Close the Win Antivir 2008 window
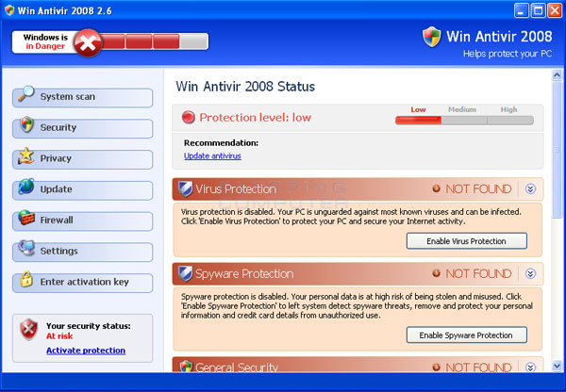566x392 pixels. 555,10
